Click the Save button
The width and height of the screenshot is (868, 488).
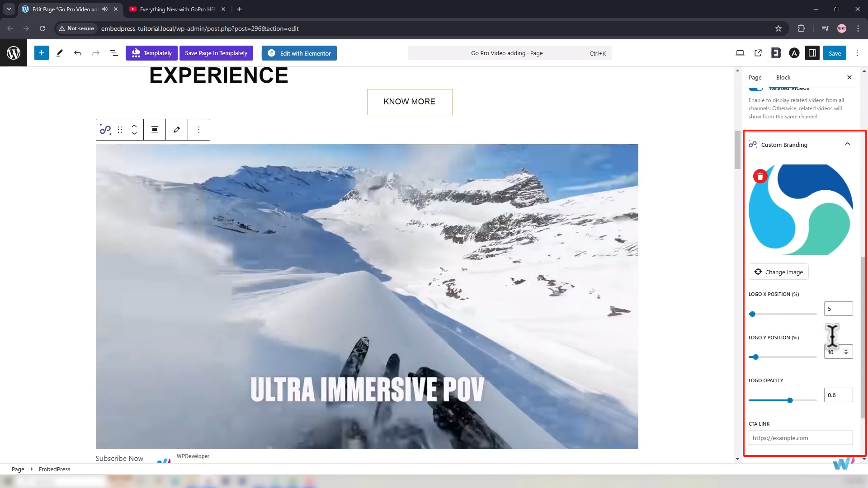pos(835,53)
